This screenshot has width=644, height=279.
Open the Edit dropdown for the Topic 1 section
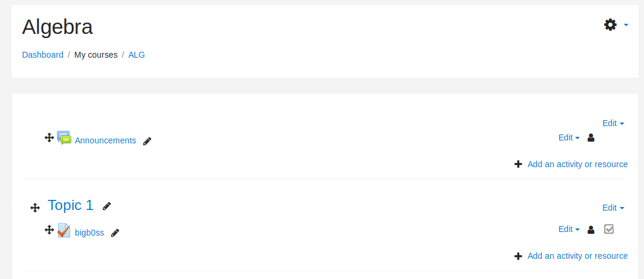(x=613, y=208)
